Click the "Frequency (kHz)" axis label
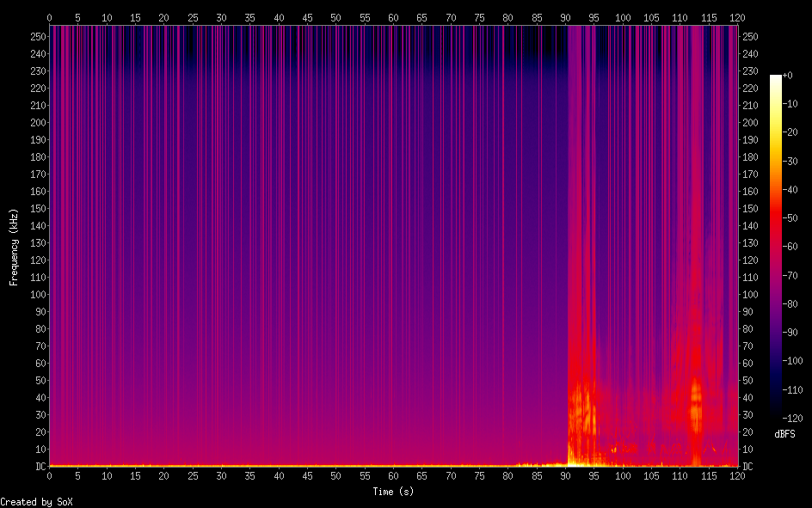The width and height of the screenshot is (812, 508). click(x=14, y=247)
